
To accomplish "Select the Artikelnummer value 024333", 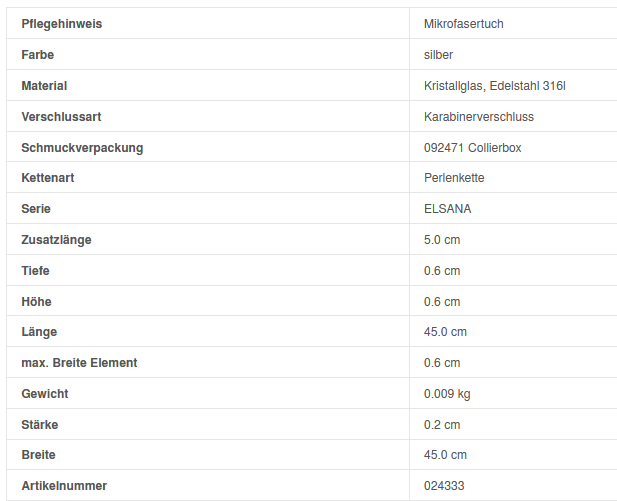I will click(444, 486).
